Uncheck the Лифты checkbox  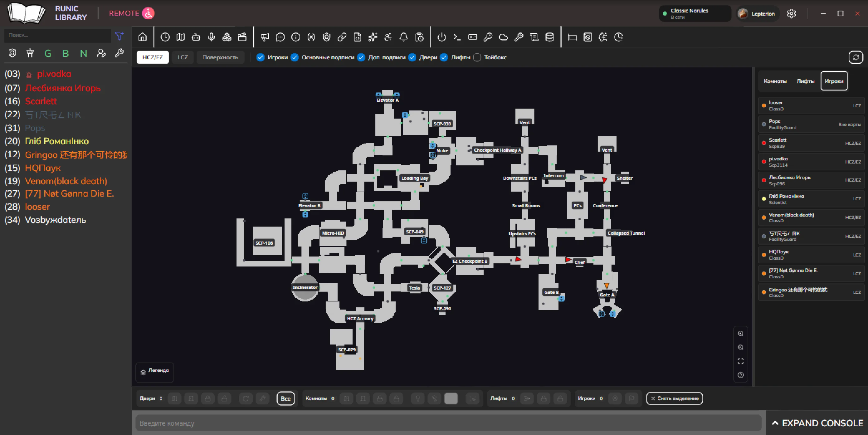click(x=444, y=57)
